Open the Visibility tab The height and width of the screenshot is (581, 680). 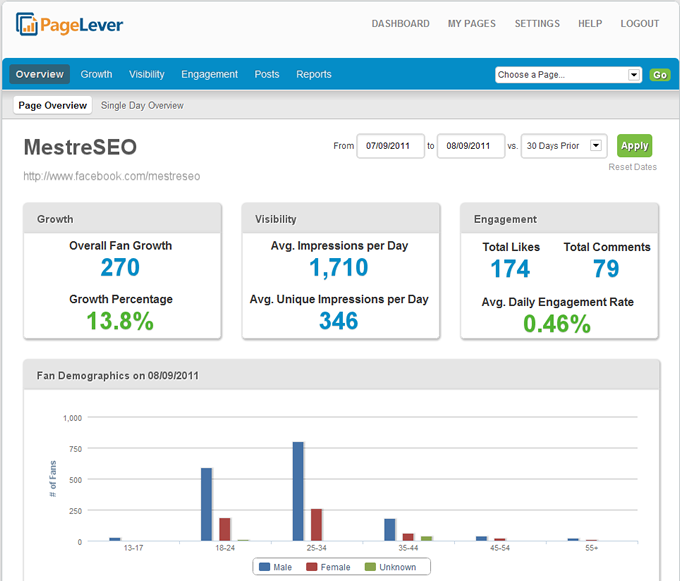[147, 74]
